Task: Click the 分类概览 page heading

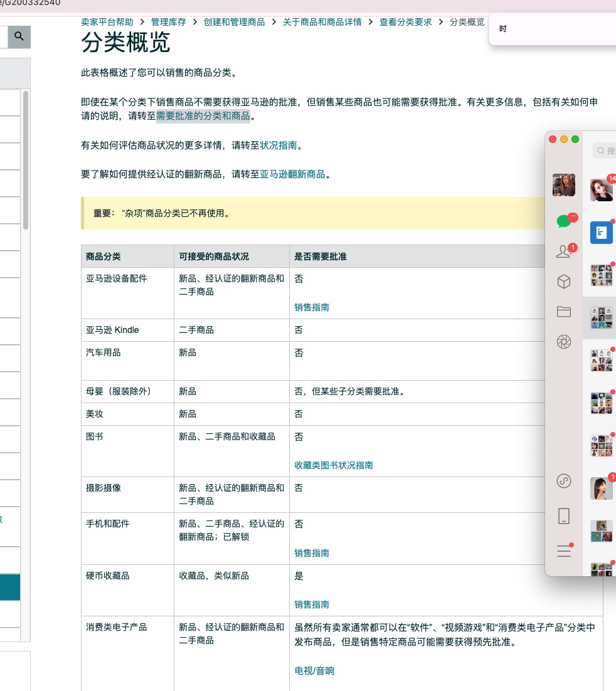Action: pyautogui.click(x=125, y=43)
